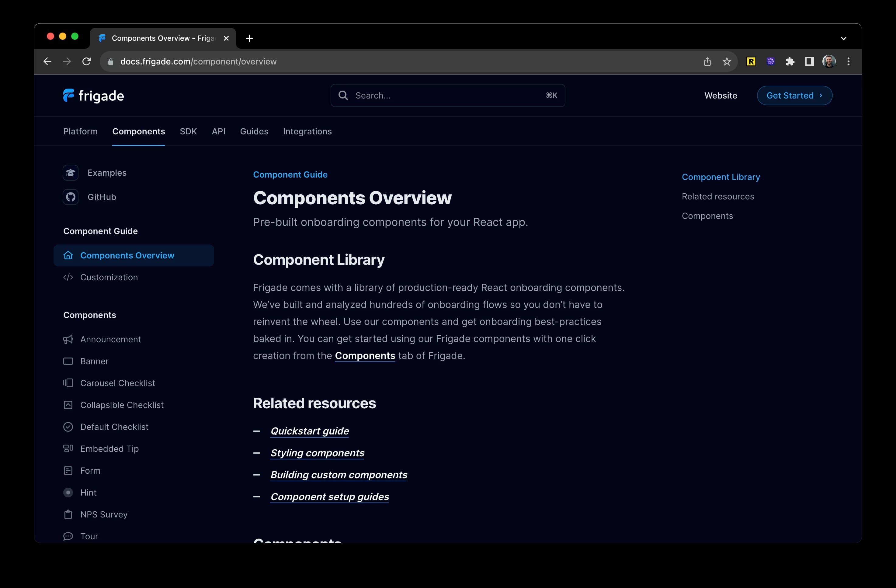Go back with the browser back arrow
Screen dimensions: 896x588
coord(47,61)
